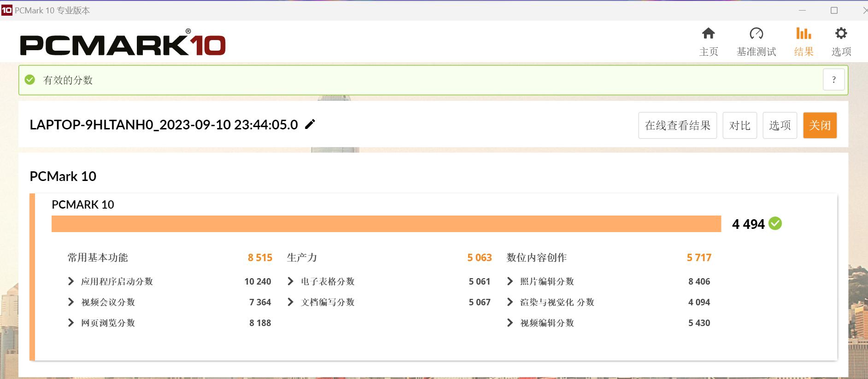Viewport: 868px width, 379px height.
Task: Click 生产力 heading
Action: coord(302,257)
